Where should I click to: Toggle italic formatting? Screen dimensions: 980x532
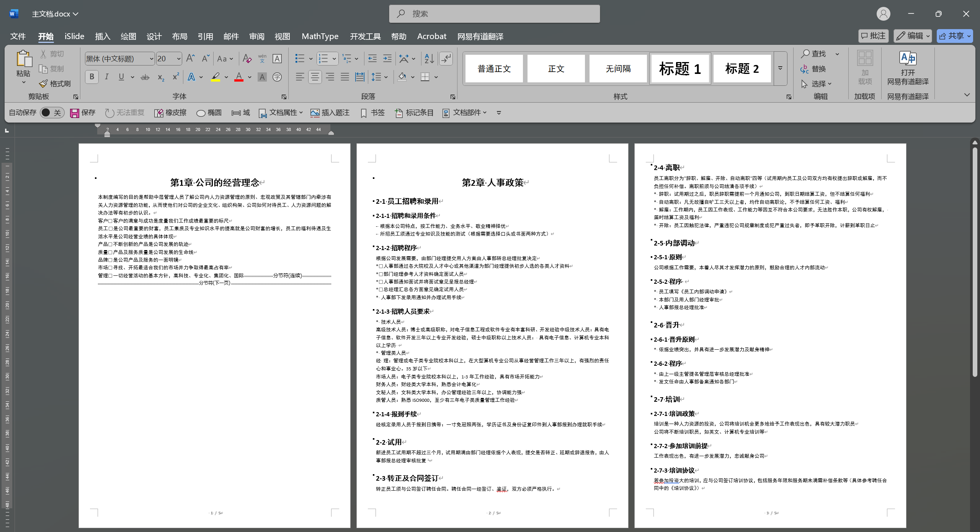[107, 77]
